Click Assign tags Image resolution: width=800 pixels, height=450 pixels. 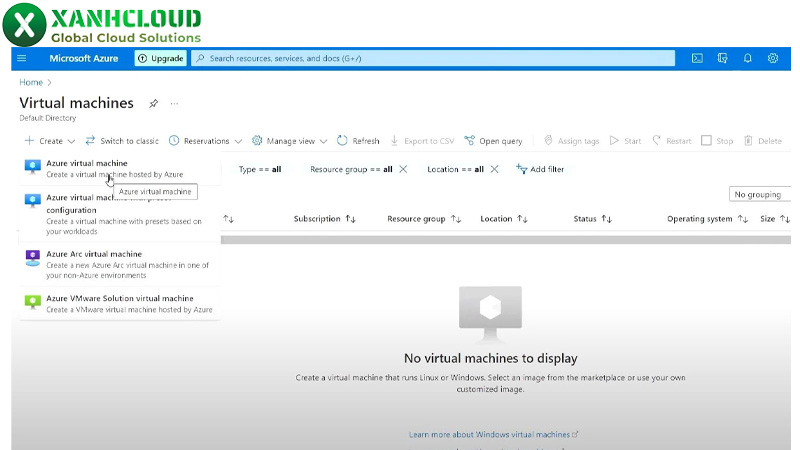point(571,141)
